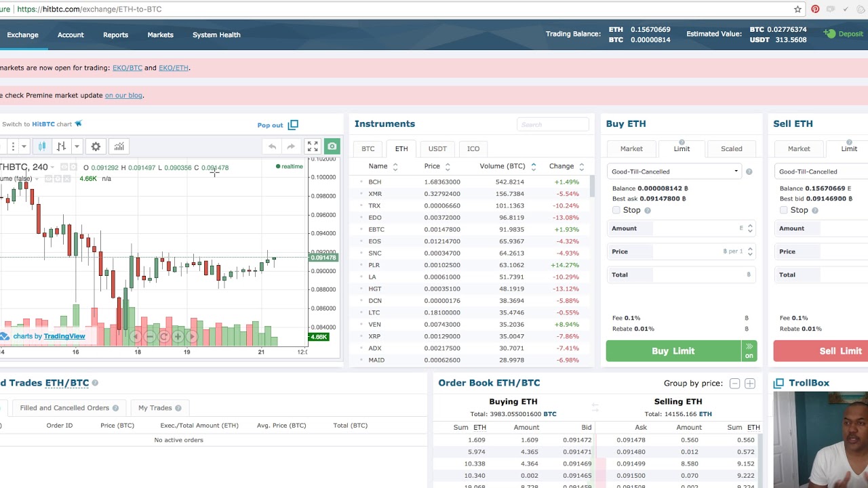Viewport: 868px width, 488px height.
Task: Select Scaled tab in Buy ETH
Action: coord(731,148)
